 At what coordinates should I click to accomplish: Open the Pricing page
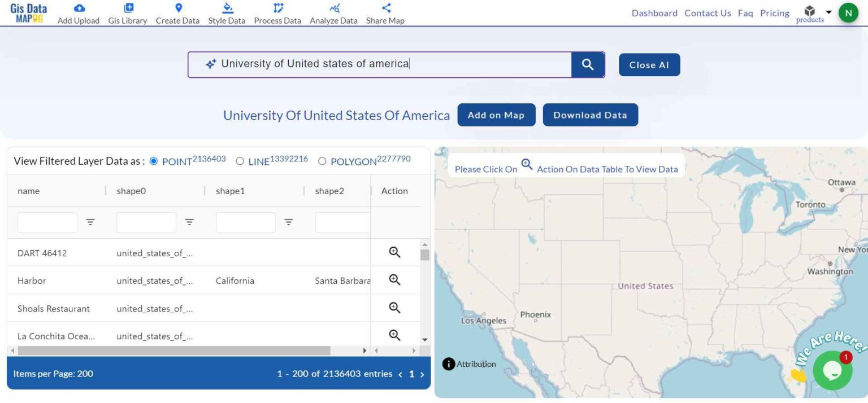click(774, 13)
